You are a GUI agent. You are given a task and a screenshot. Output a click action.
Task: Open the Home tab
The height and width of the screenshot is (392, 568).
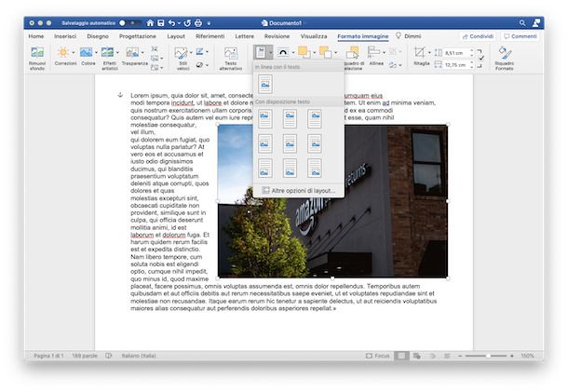(36, 36)
